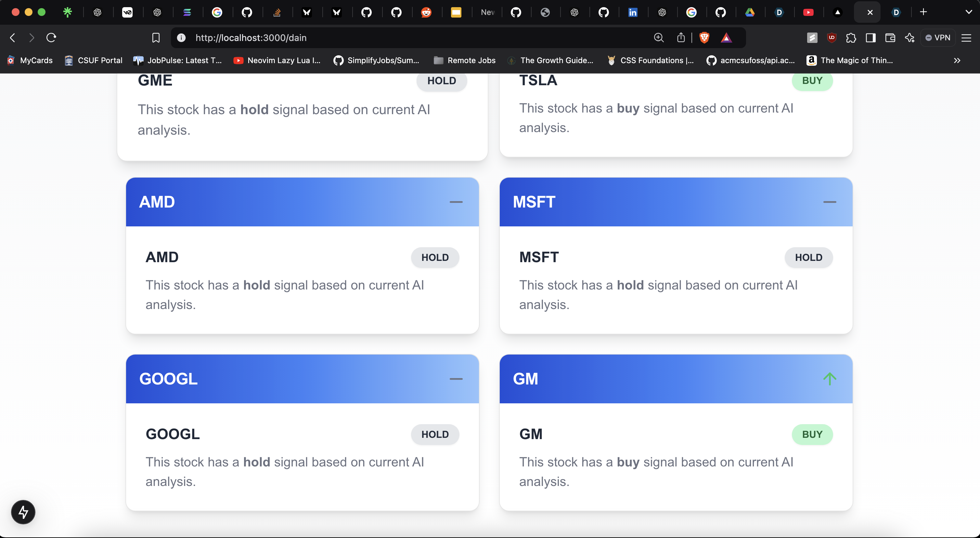This screenshot has width=980, height=538.
Task: Click the lightning bolt dev tools badge
Action: click(x=23, y=512)
